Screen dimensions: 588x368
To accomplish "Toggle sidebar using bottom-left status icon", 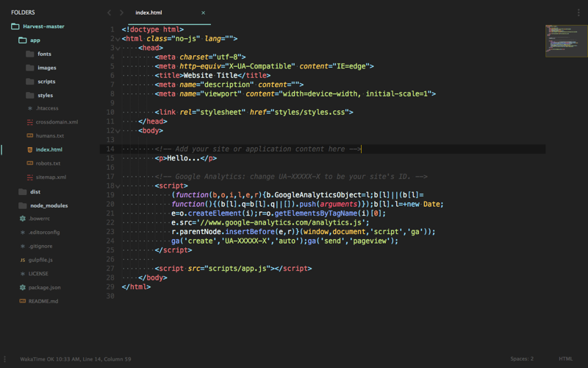I will tap(5, 359).
